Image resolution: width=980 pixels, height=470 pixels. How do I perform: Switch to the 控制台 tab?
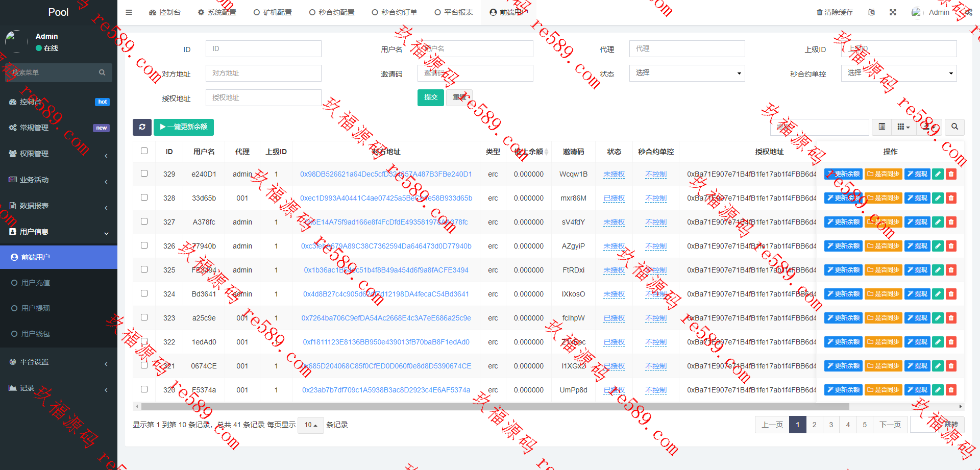click(165, 12)
